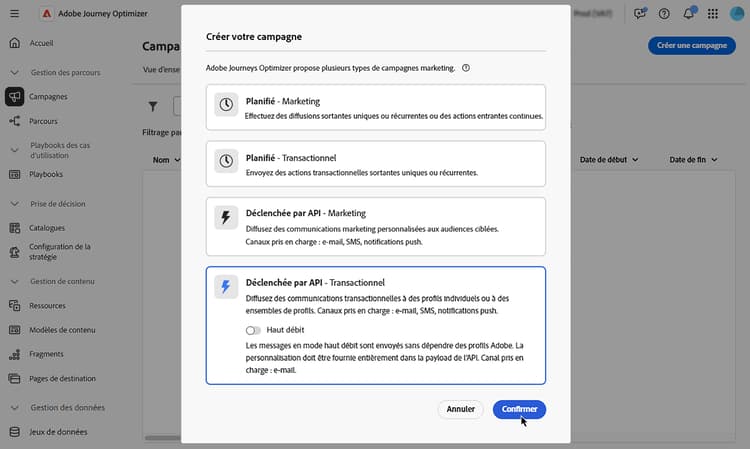Click the Playbooks icon
750x449 pixels.
tap(15, 174)
